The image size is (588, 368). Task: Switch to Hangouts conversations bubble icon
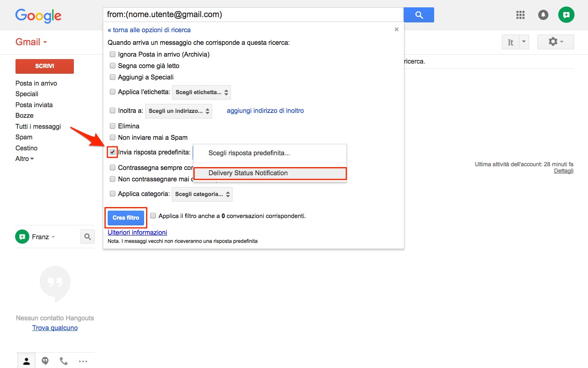pos(45,361)
